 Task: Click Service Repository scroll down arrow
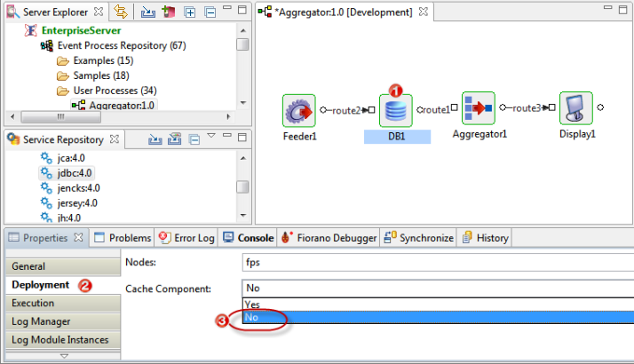point(243,215)
